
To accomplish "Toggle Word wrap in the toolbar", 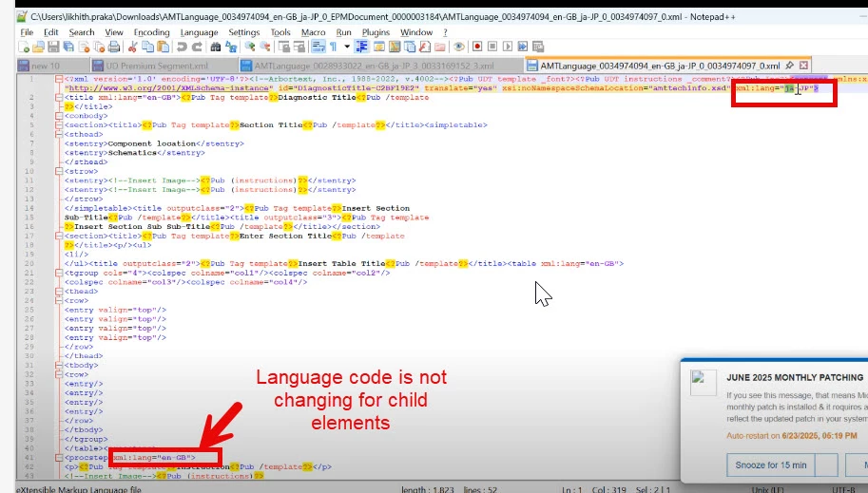I will tap(318, 47).
